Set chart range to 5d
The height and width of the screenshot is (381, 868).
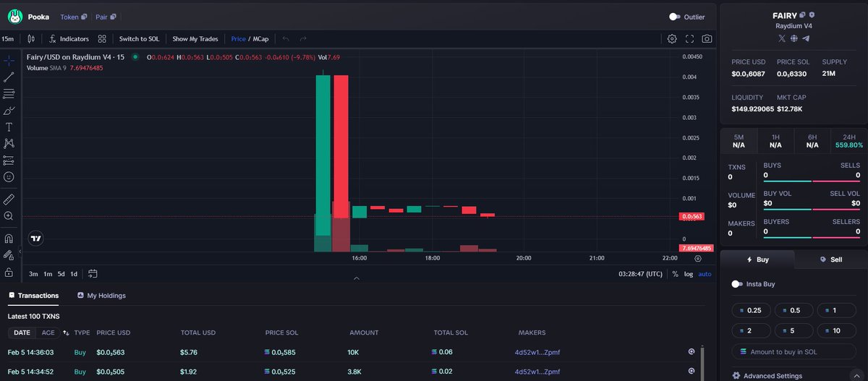tap(61, 274)
